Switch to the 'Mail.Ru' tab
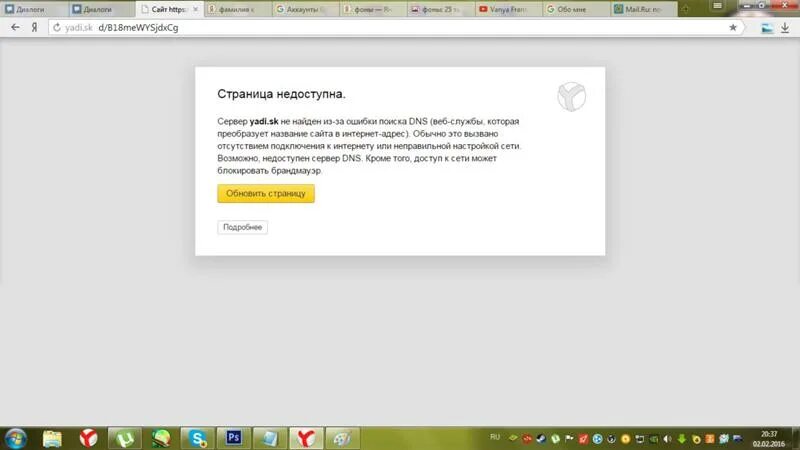The width and height of the screenshot is (800, 450). [643, 9]
